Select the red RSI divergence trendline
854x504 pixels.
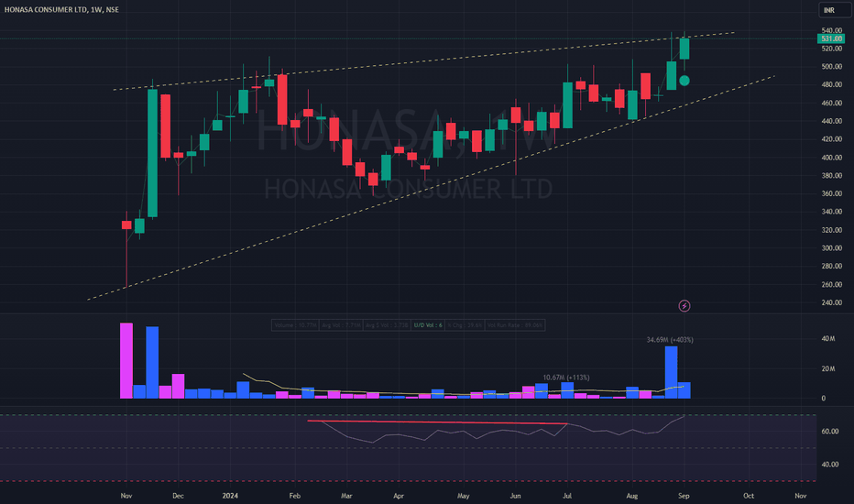coord(438,422)
